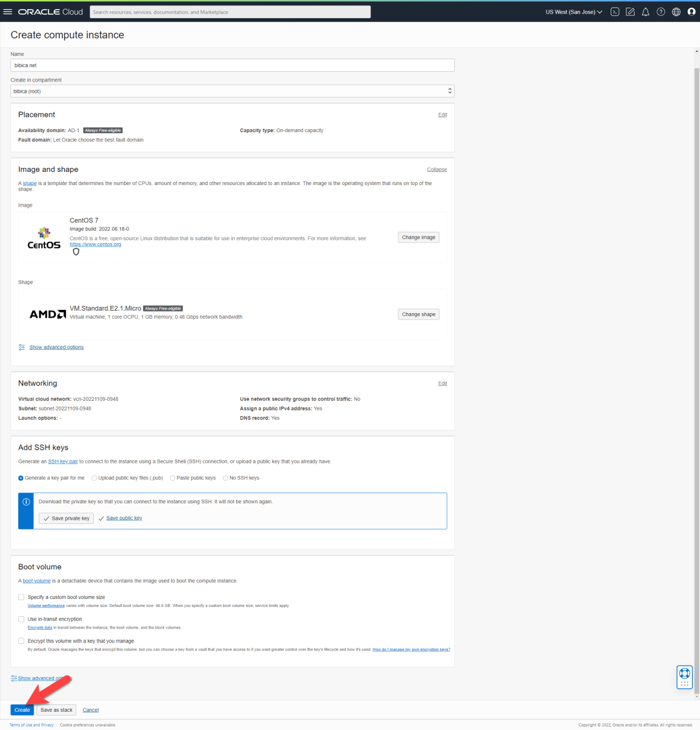Click the CentOS 7 image title
This screenshot has width=700, height=730.
(x=84, y=220)
